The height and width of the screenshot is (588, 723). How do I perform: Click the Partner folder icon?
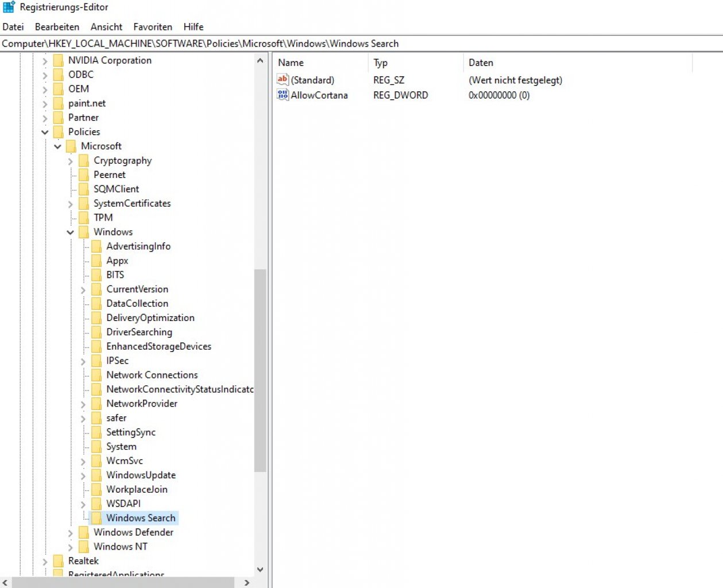pyautogui.click(x=58, y=118)
